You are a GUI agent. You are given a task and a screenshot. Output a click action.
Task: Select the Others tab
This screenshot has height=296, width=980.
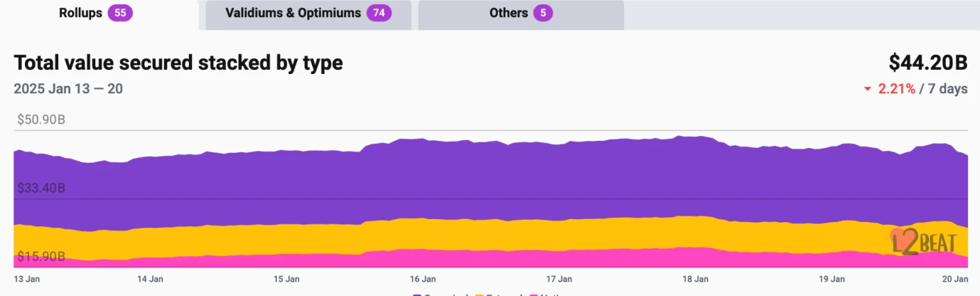pyautogui.click(x=521, y=14)
